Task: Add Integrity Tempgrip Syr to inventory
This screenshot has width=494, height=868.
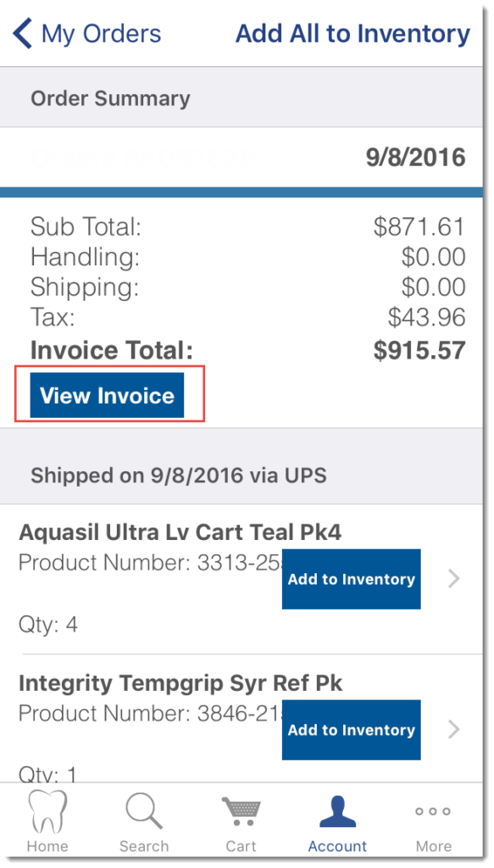Action: (x=351, y=730)
